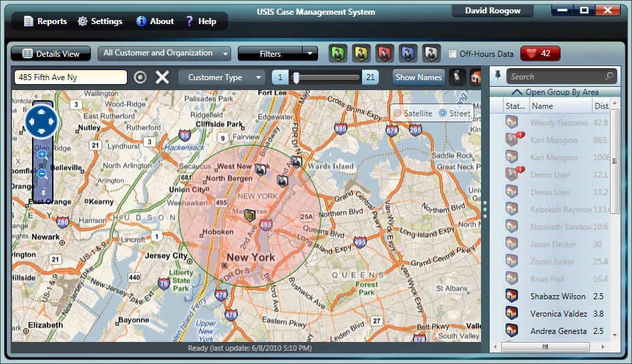Click the yellow person filter icon
The width and height of the screenshot is (632, 364).
(x=361, y=54)
